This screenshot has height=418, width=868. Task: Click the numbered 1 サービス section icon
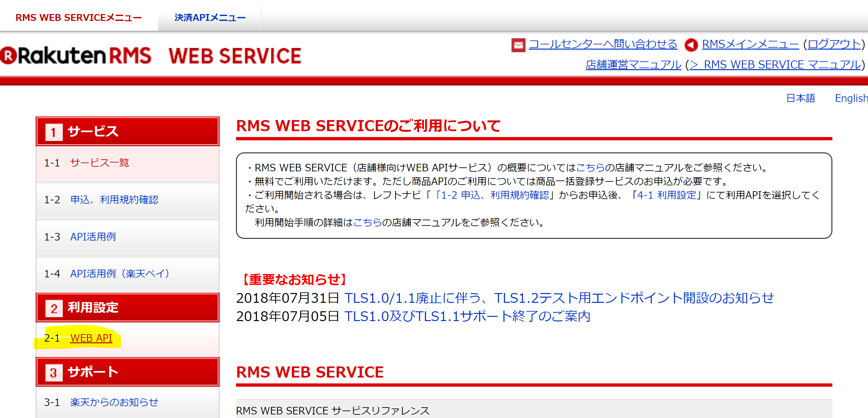(54, 132)
